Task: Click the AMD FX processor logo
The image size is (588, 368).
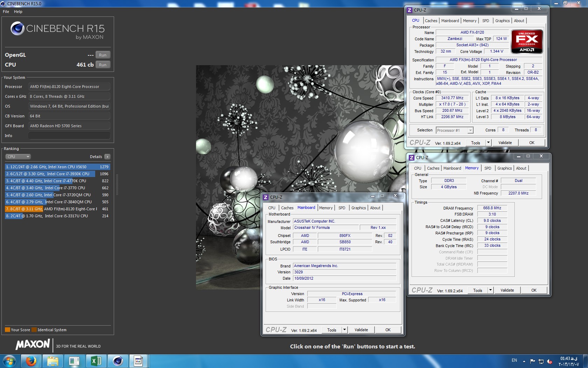Action: [x=527, y=41]
